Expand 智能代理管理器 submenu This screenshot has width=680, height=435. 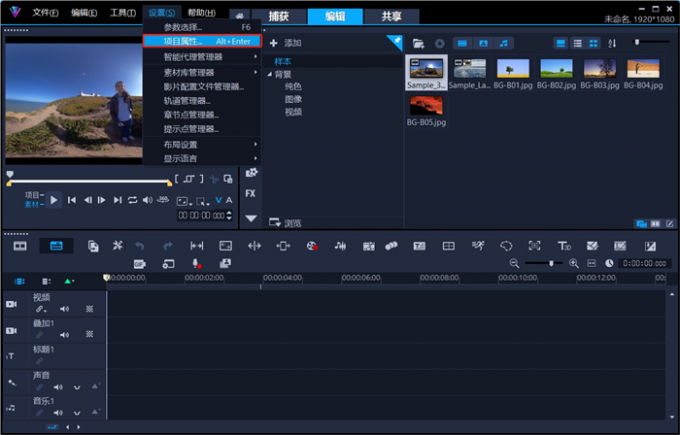[x=202, y=57]
